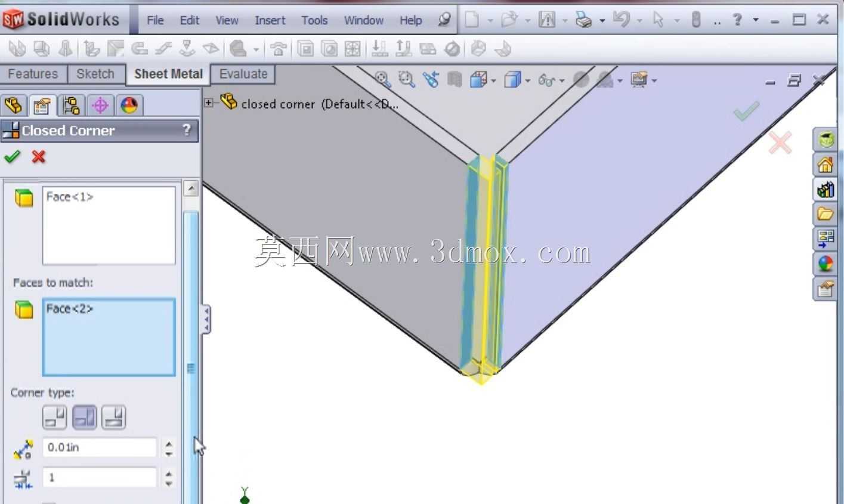This screenshot has width=844, height=504.
Task: Open the View Orientation dropdown arrow
Action: click(x=494, y=80)
